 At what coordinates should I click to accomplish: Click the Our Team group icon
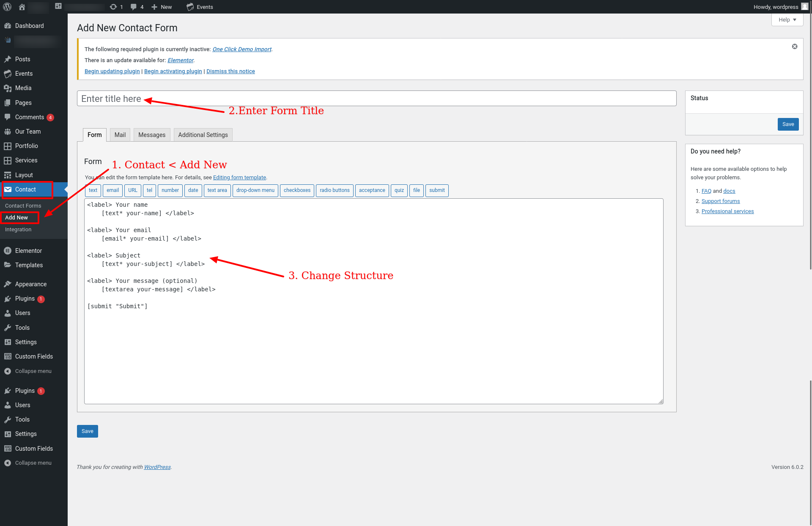8,131
